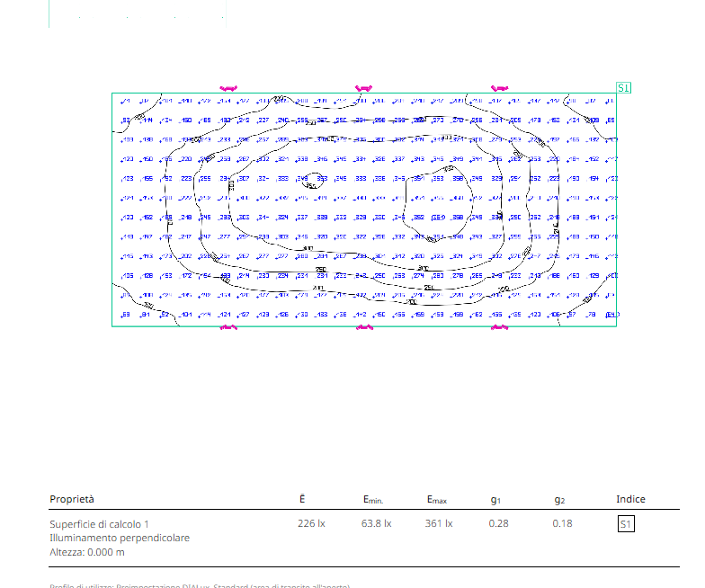
Task: Select the bottom-right magenta luminaire symbol
Action: click(499, 328)
